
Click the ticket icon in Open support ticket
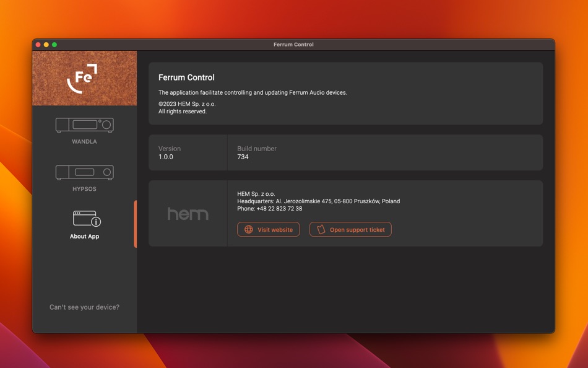point(321,229)
